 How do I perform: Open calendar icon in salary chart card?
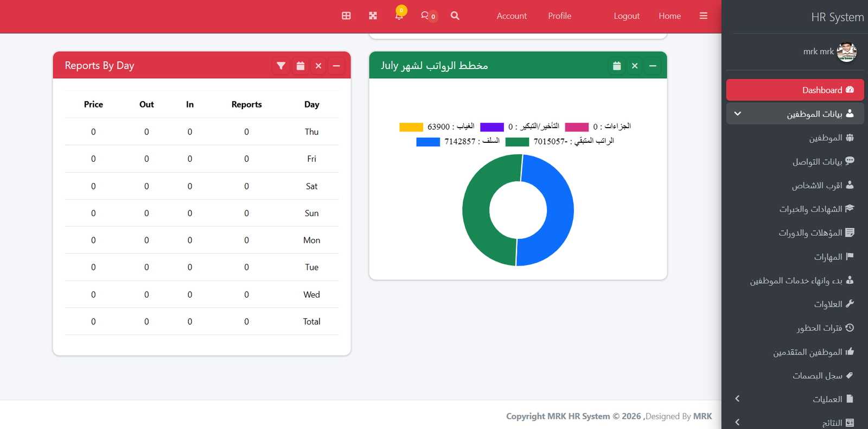[x=617, y=66]
